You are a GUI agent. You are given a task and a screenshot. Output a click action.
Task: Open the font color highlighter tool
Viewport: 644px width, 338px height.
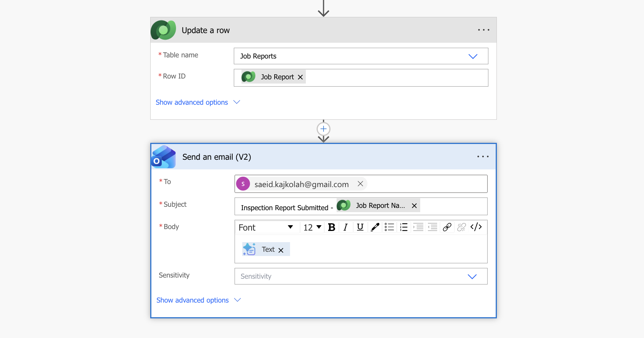(x=375, y=228)
